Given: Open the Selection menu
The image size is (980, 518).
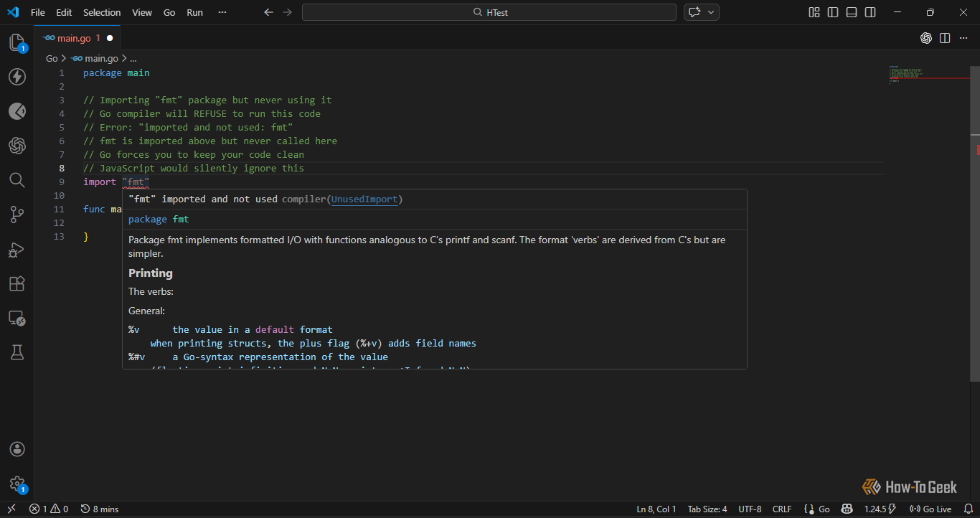Looking at the screenshot, I should 102,12.
